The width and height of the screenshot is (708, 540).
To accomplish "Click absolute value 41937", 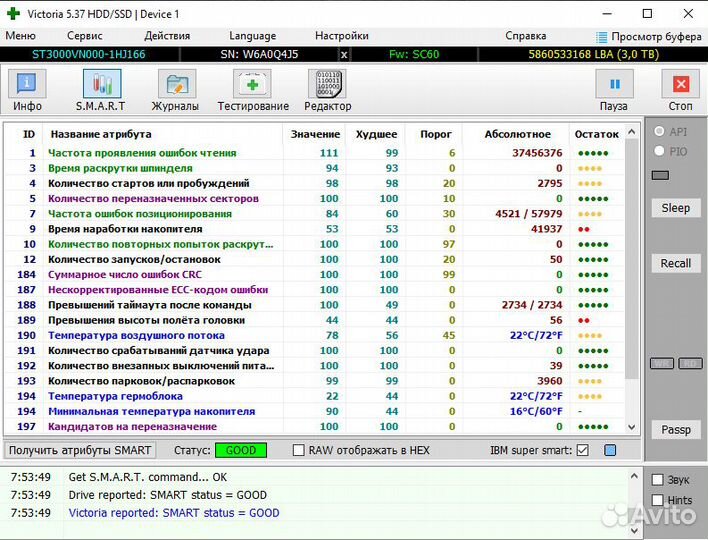I will 546,229.
